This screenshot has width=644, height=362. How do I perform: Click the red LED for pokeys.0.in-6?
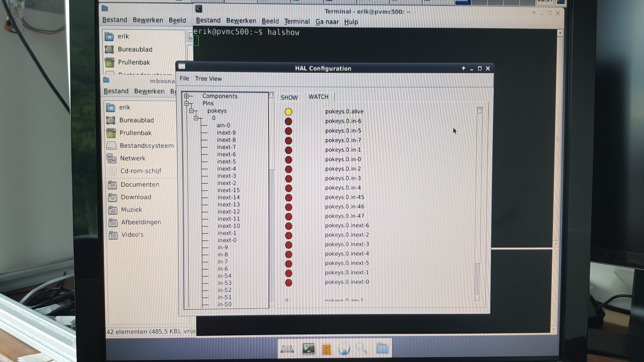pyautogui.click(x=288, y=121)
